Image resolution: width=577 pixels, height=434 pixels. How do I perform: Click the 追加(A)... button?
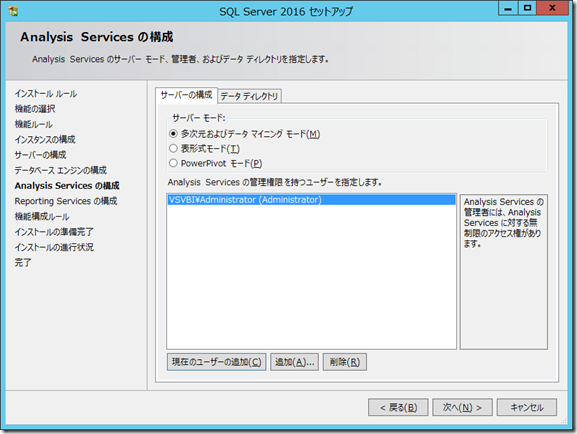294,362
